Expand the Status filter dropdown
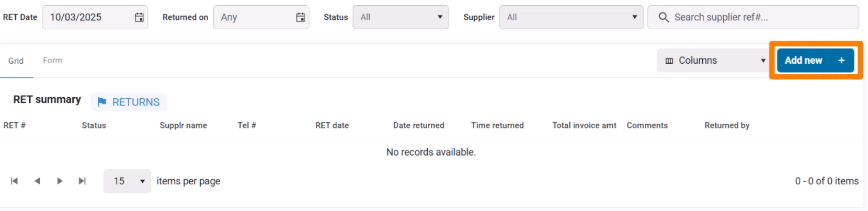This screenshot has height=211, width=868. [401, 17]
